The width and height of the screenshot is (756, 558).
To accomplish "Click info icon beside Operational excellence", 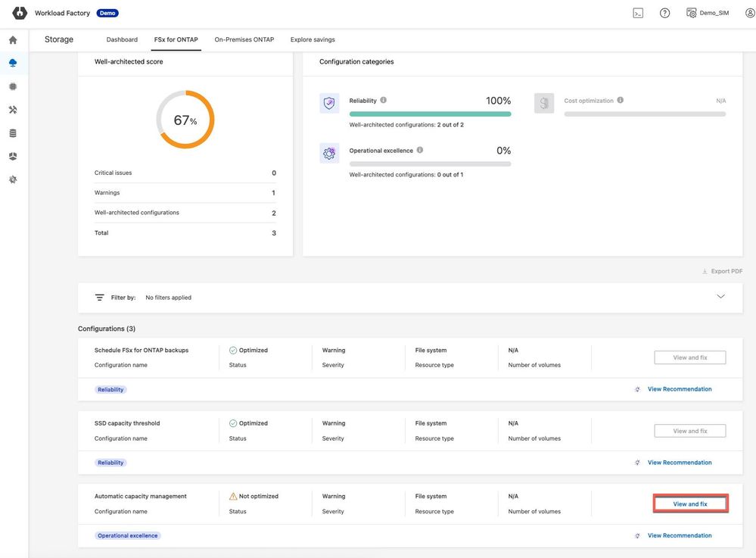I will (420, 150).
